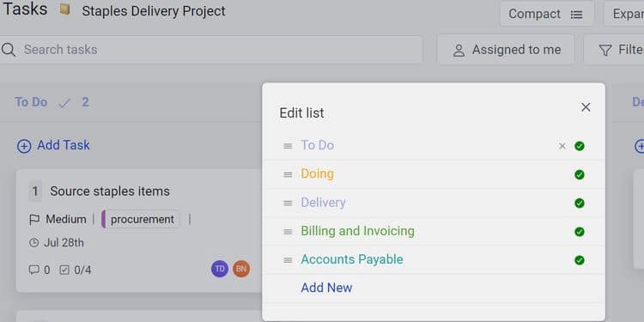Click the search magnifier icon

9,50
